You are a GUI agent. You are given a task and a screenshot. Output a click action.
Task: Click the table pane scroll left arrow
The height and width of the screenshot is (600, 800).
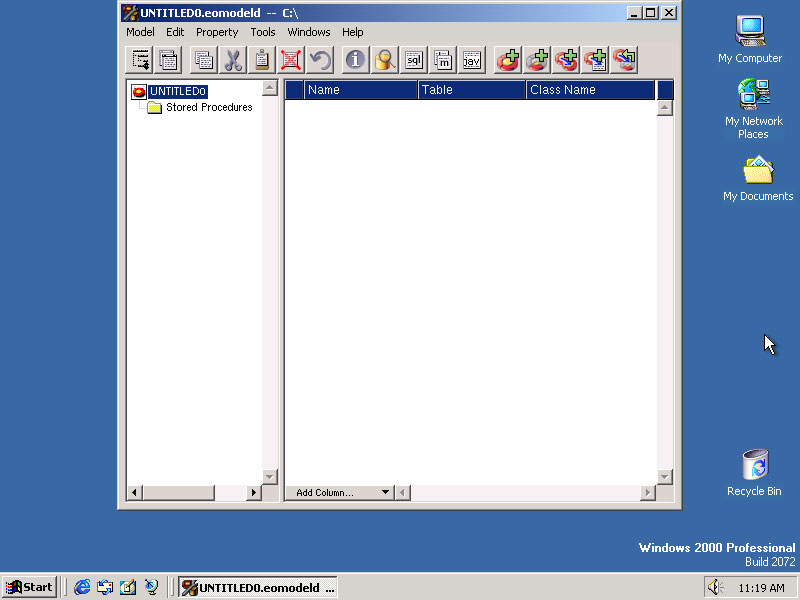[x=403, y=492]
